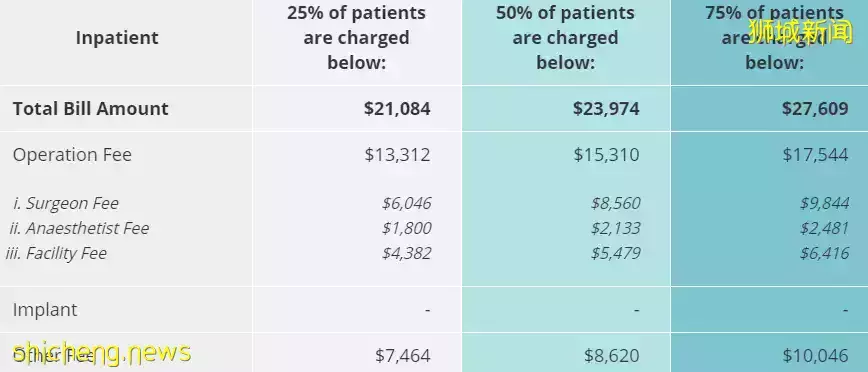Click the Anaesthetist Fee row label
Image resolution: width=868 pixels, height=372 pixels.
[79, 228]
